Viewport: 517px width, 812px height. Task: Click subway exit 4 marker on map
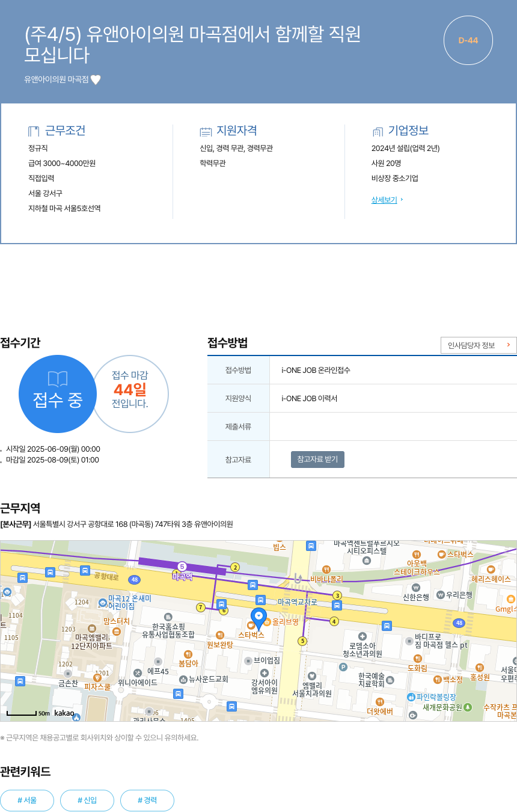click(334, 621)
